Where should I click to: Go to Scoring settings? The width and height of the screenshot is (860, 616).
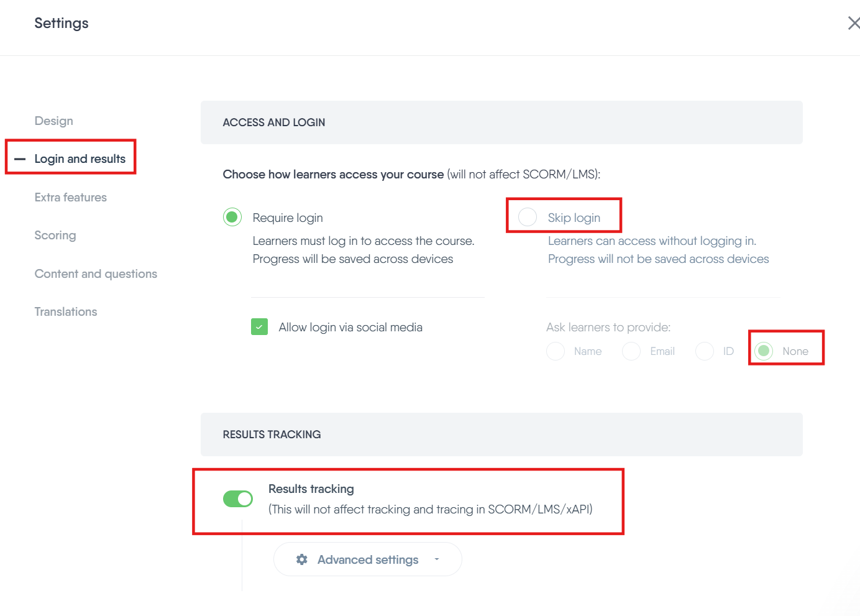tap(55, 236)
